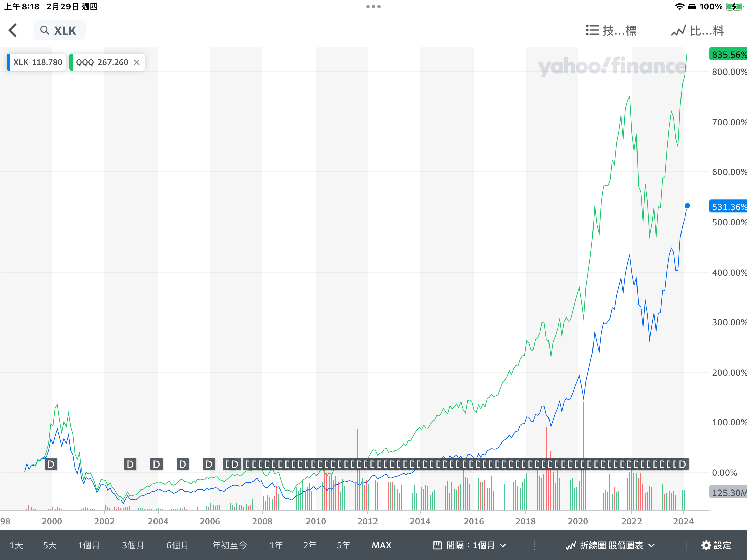
Task: Open the technical indicators list icon
Action: pos(592,30)
